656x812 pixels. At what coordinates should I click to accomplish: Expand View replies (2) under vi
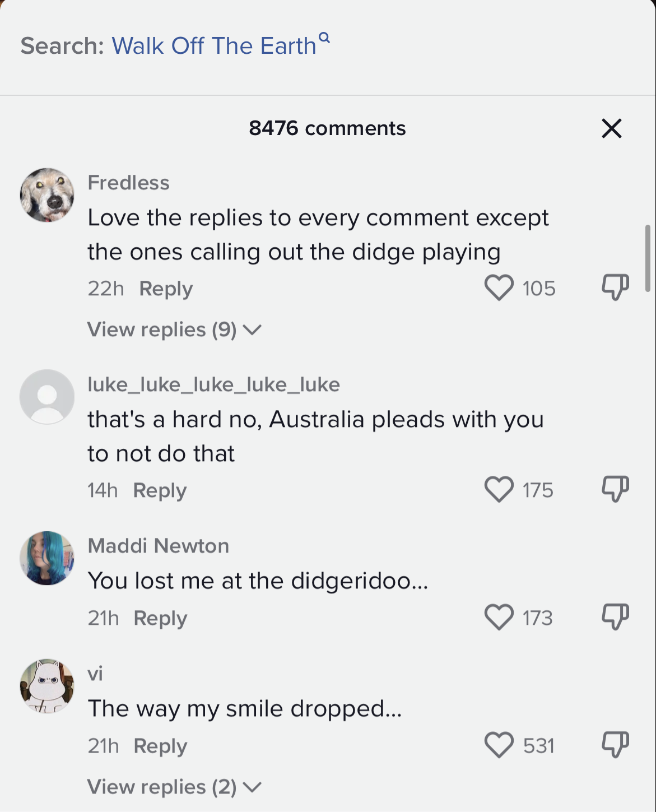click(x=174, y=787)
